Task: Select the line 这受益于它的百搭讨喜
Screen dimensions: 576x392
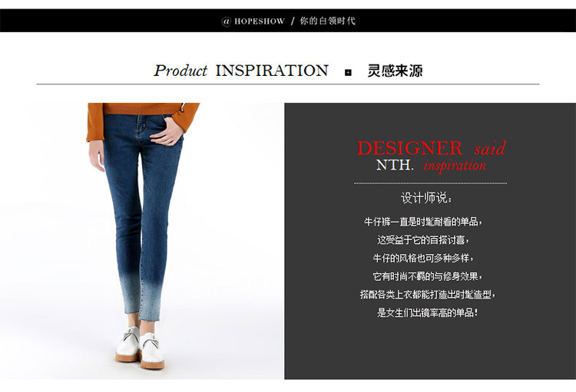Action: coord(423,240)
